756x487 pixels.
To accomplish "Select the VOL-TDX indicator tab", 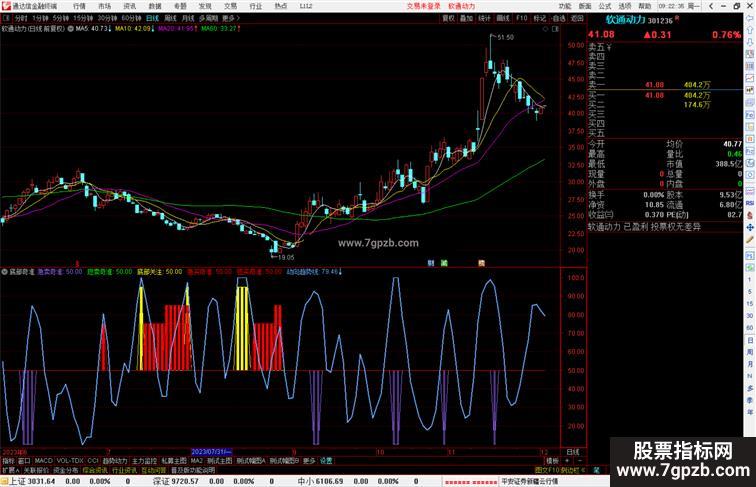I will pos(70,461).
